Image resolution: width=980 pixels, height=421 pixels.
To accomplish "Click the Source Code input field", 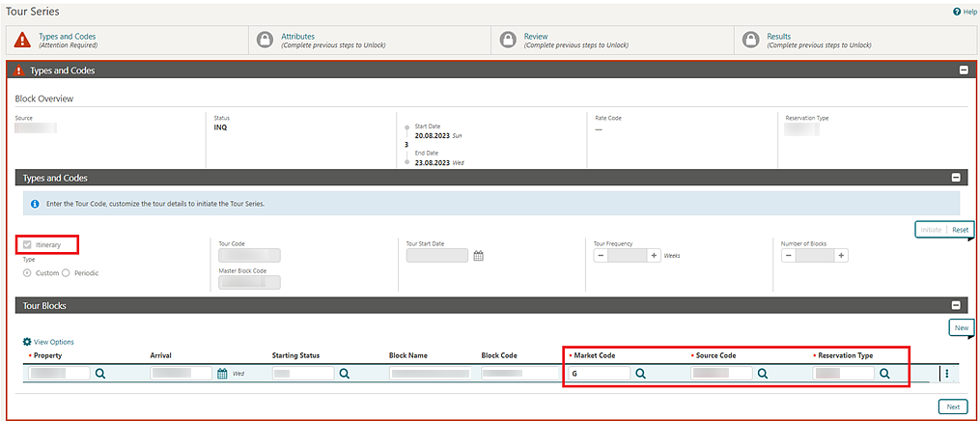I will pos(721,374).
